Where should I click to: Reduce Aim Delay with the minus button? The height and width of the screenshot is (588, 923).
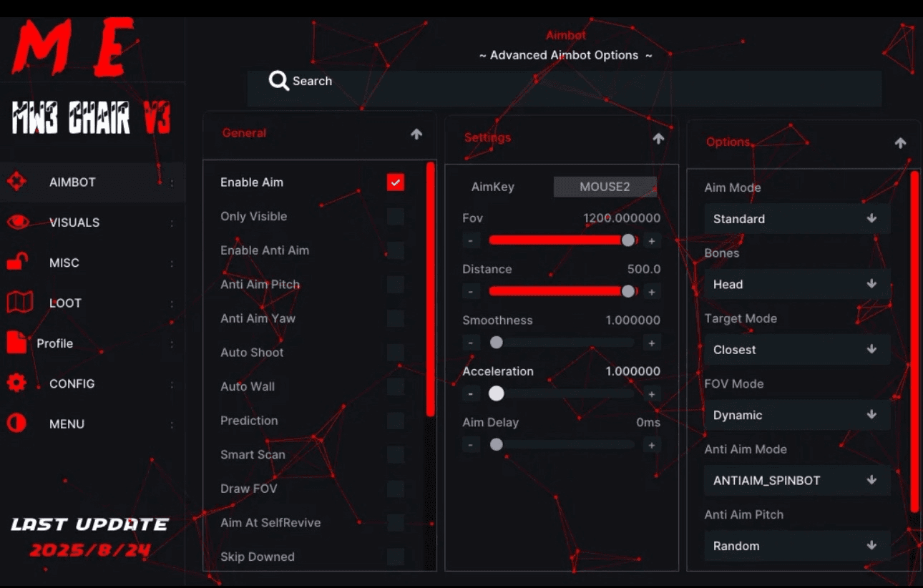470,445
